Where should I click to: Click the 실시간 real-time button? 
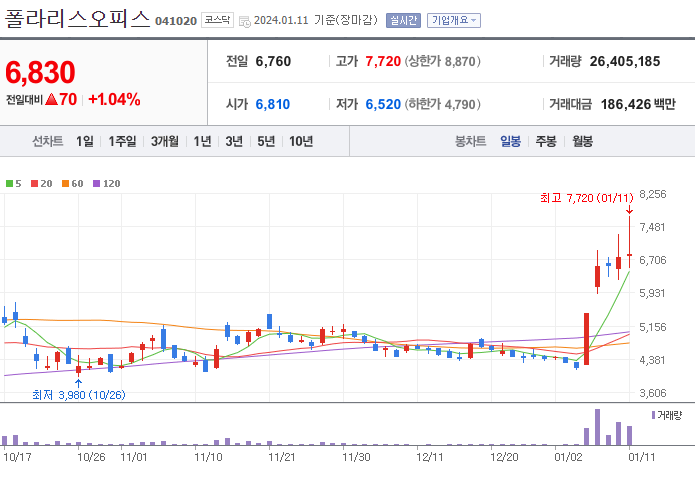tap(403, 20)
